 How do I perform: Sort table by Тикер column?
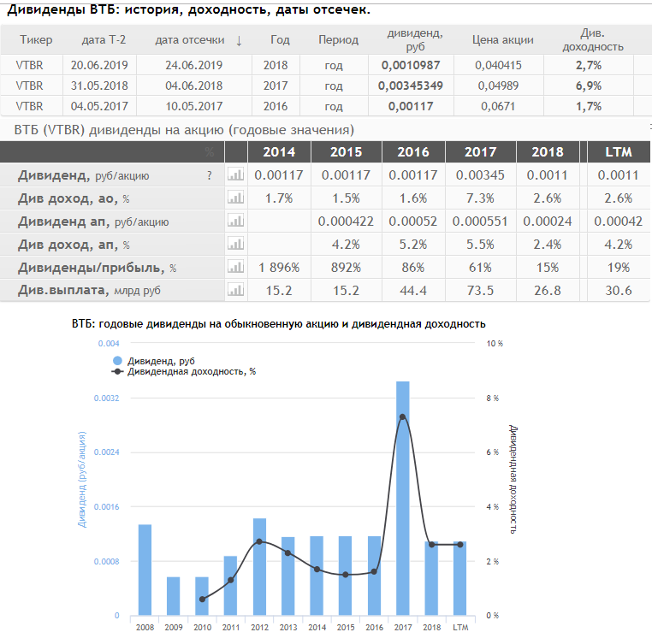(36, 40)
